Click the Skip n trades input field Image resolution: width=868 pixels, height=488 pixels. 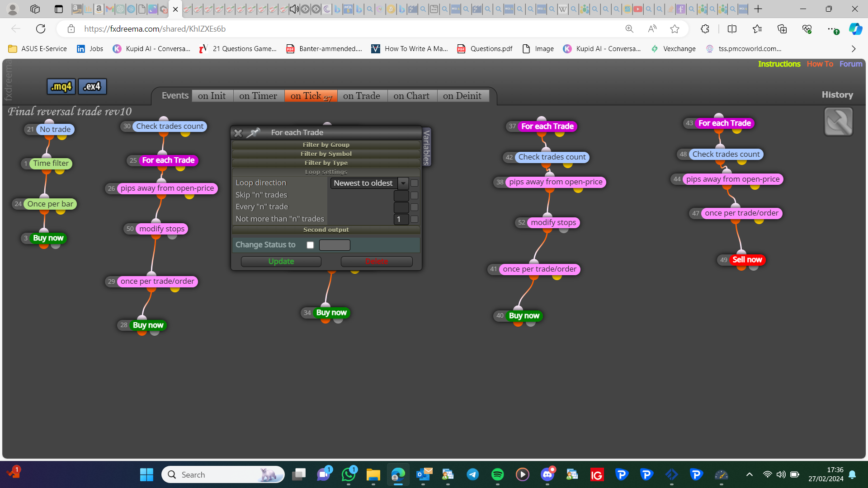(x=401, y=195)
